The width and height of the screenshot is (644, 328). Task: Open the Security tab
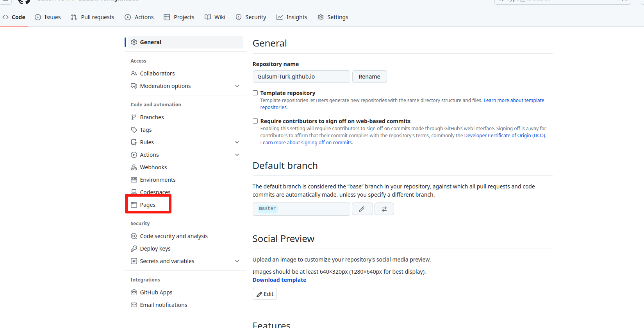pos(251,17)
